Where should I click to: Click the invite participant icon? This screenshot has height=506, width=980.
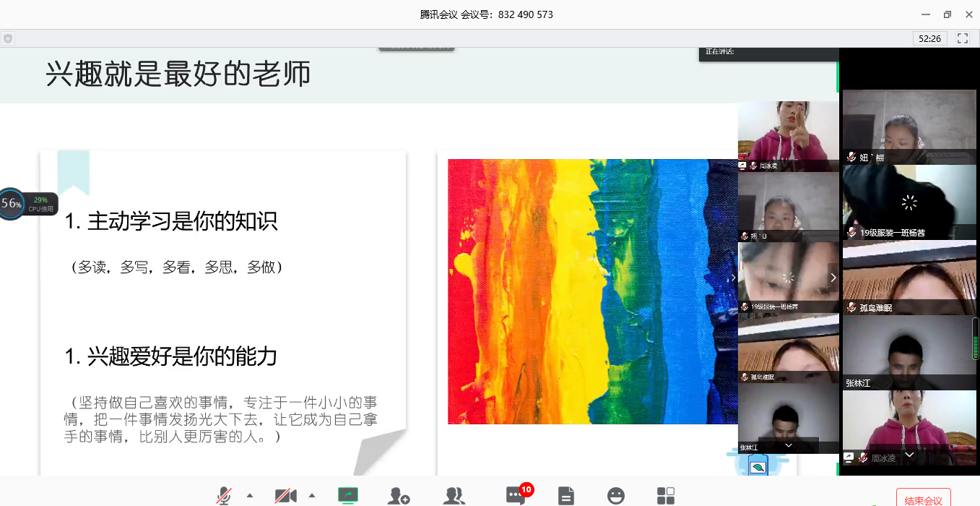tap(398, 496)
